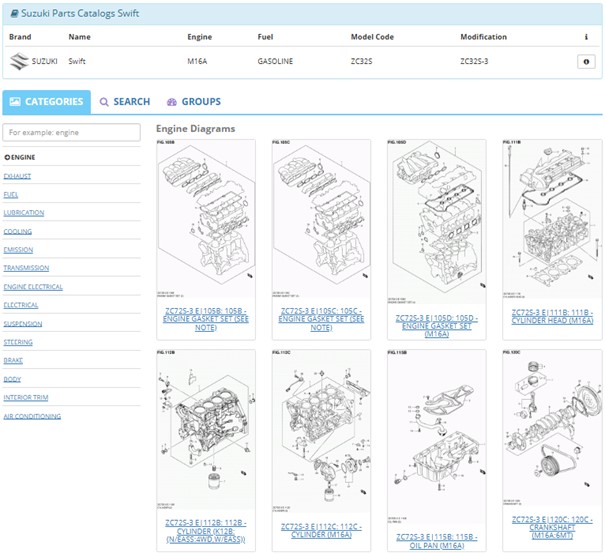Click the 'Model Code' column header
This screenshot has width=605, height=553.
(372, 37)
